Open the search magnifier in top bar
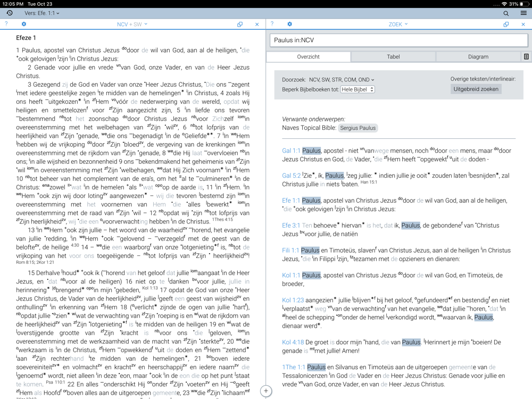 point(506,13)
